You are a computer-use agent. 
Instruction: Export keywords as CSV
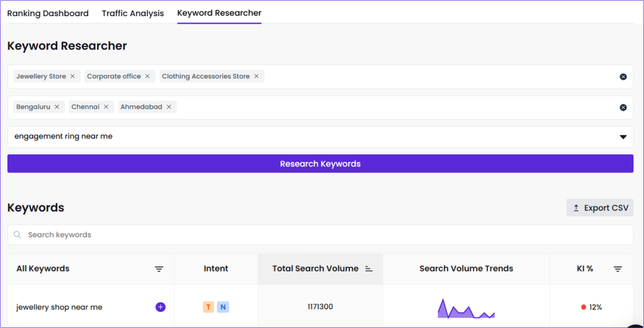pyautogui.click(x=600, y=208)
